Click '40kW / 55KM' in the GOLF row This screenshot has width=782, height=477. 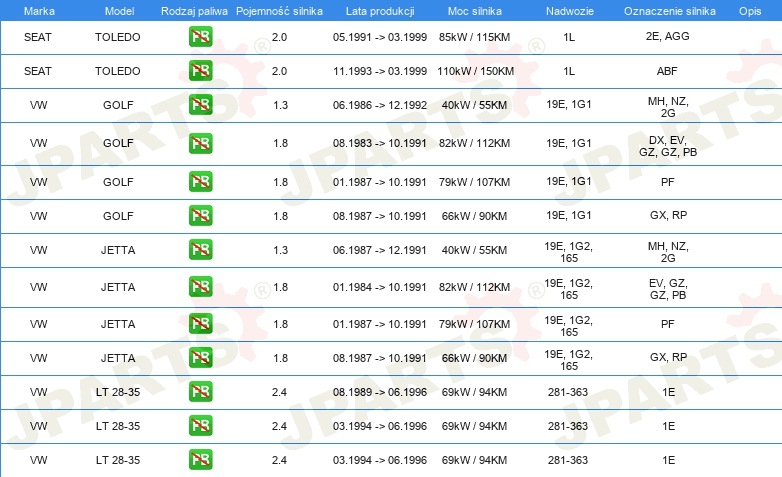[474, 105]
